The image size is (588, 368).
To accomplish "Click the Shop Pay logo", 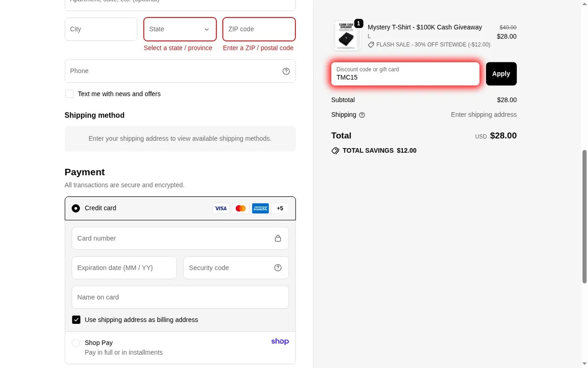I will click(280, 342).
